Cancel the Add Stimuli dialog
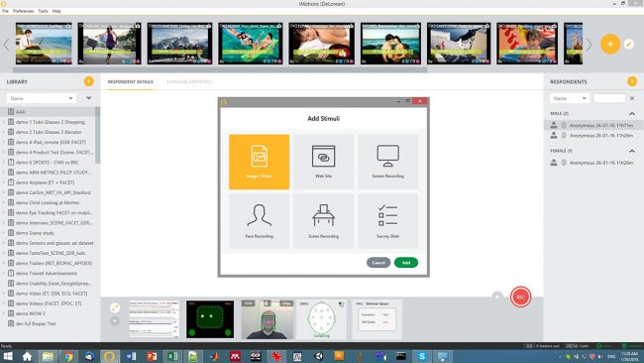Viewport: 644px width, 363px height. point(378,262)
